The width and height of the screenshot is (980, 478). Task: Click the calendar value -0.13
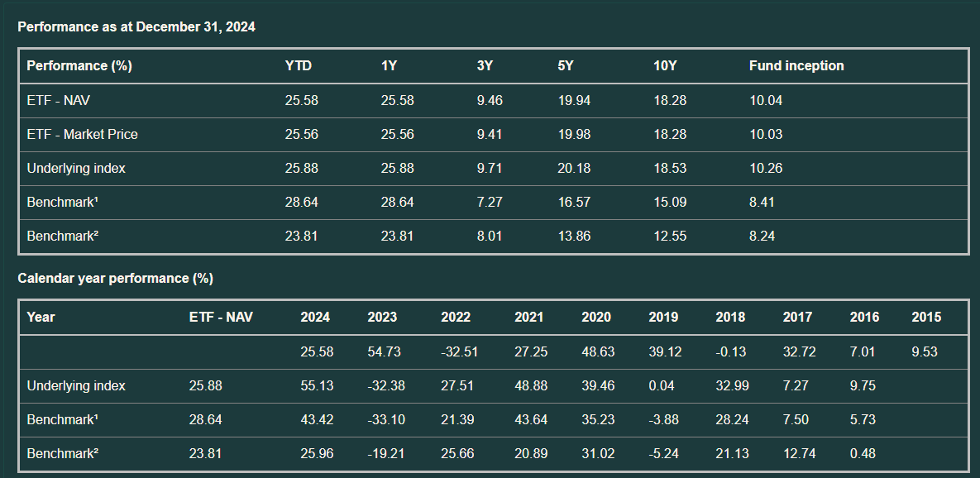click(731, 351)
